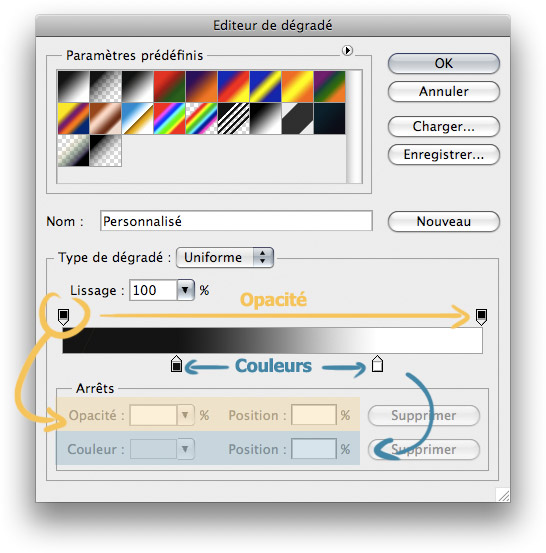Expand the Lissage percentage dropdown arrow

click(x=186, y=290)
